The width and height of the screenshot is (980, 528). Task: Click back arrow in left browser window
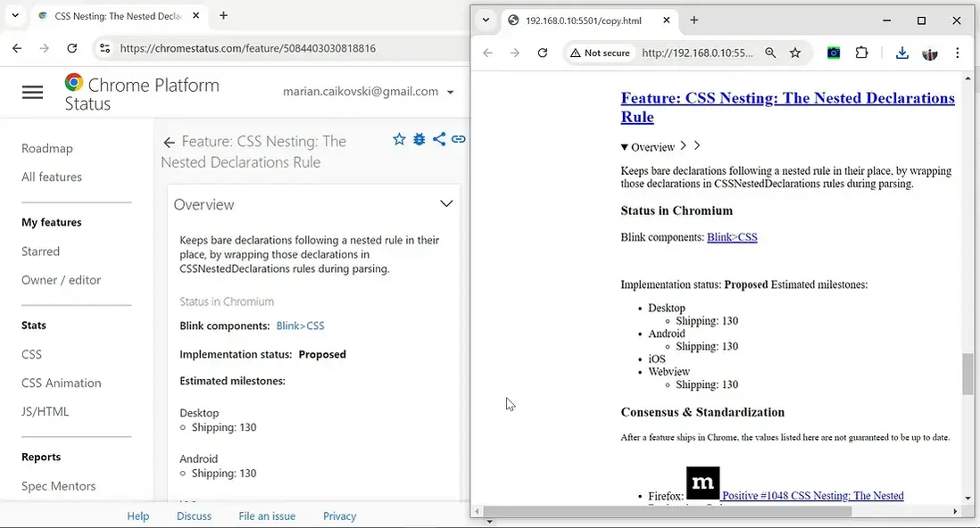(17, 48)
